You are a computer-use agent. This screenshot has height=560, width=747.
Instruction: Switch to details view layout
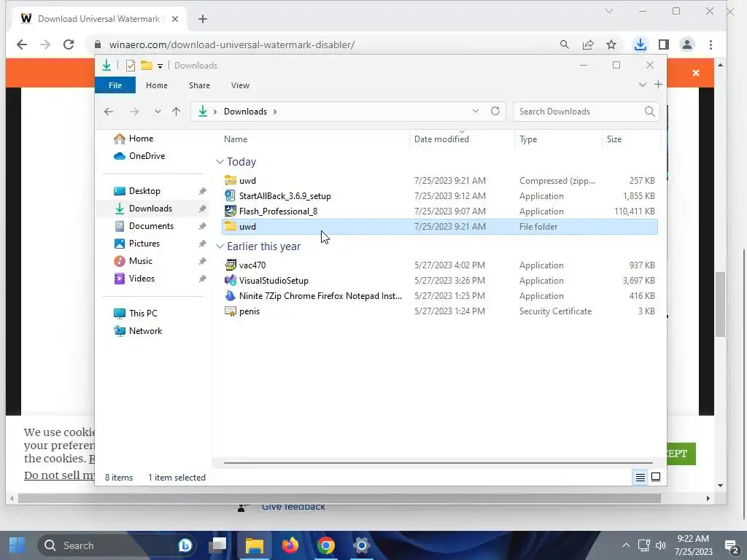click(640, 477)
